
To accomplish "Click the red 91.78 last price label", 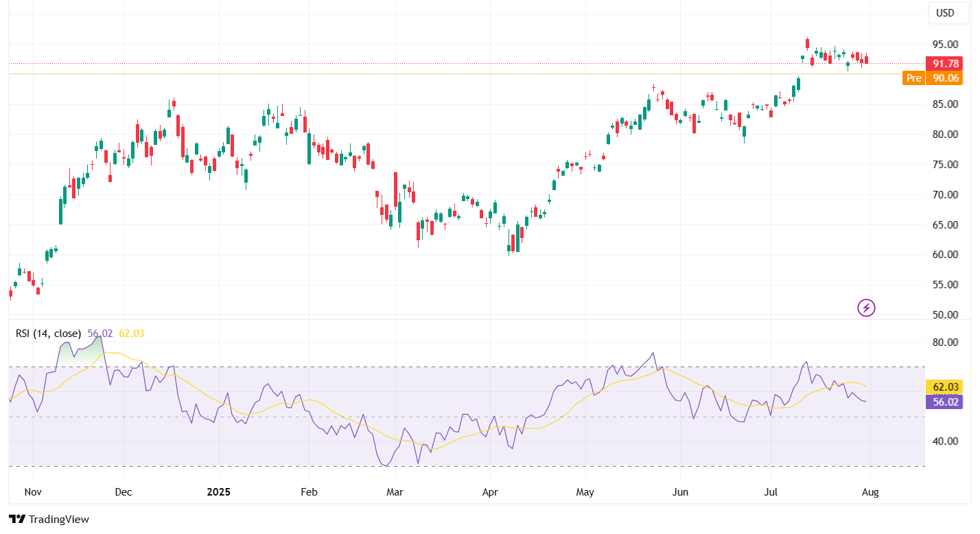I will tap(945, 63).
